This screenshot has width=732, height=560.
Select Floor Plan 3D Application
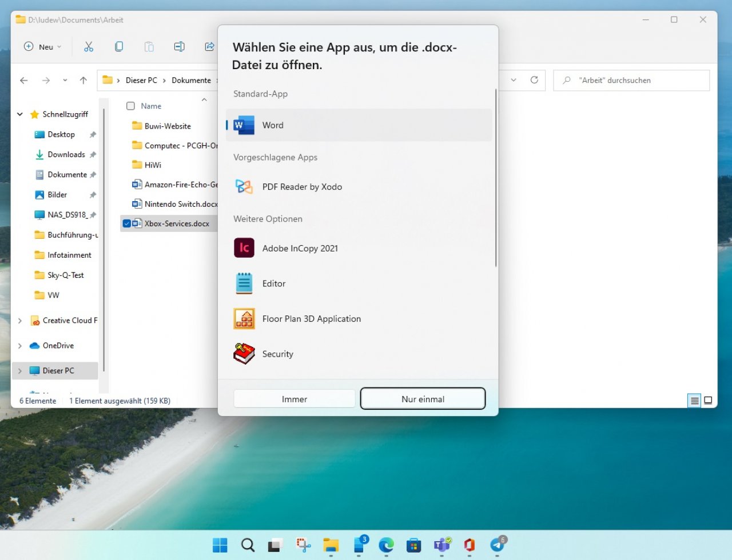pos(359,319)
